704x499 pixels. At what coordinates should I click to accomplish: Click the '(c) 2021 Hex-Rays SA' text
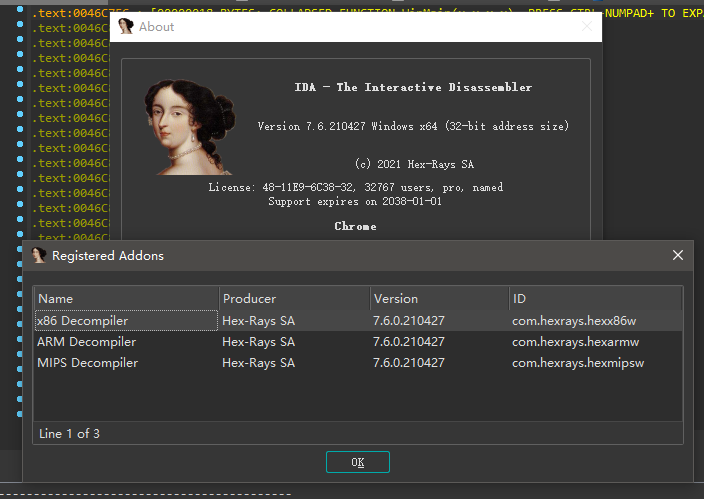click(414, 164)
